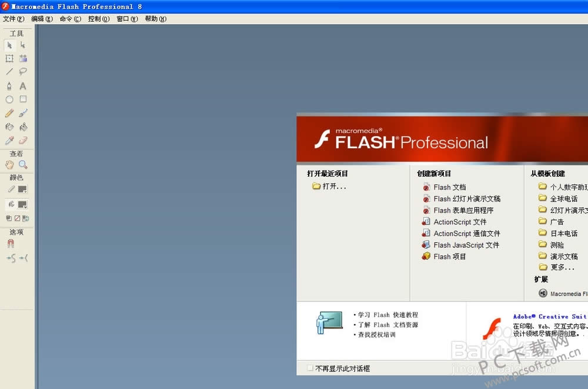
Task: Select the Pen tool
Action: point(9,86)
